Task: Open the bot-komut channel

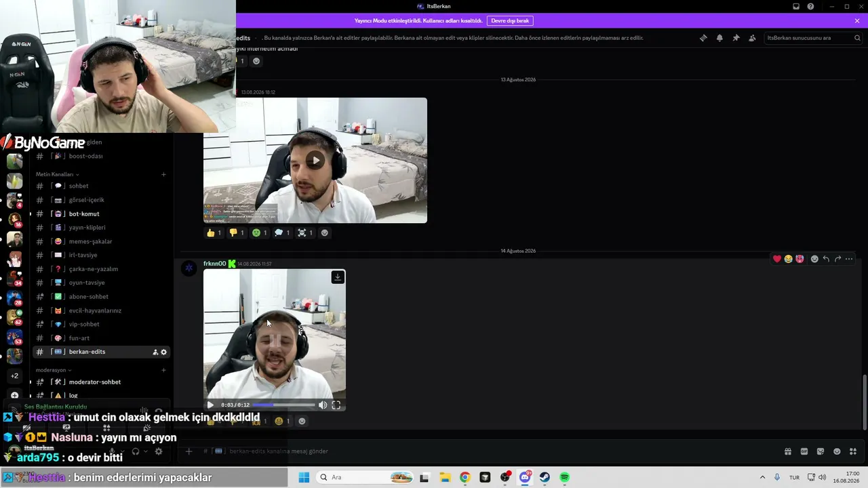Action: (x=100, y=213)
